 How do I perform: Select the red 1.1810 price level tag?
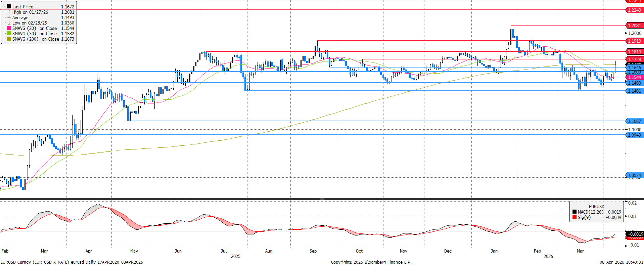pyautogui.click(x=634, y=52)
